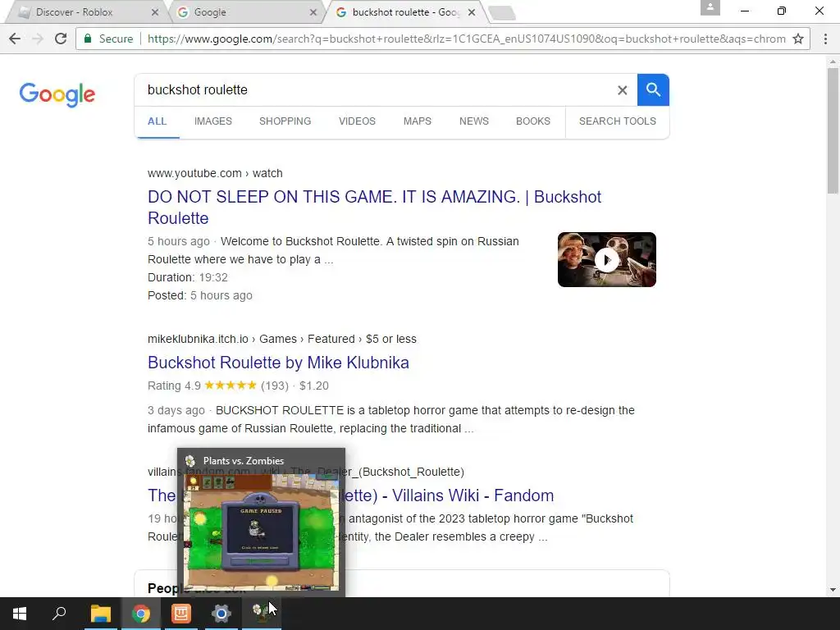Select the ALL search filter
This screenshot has width=840, height=630.
pyautogui.click(x=157, y=121)
